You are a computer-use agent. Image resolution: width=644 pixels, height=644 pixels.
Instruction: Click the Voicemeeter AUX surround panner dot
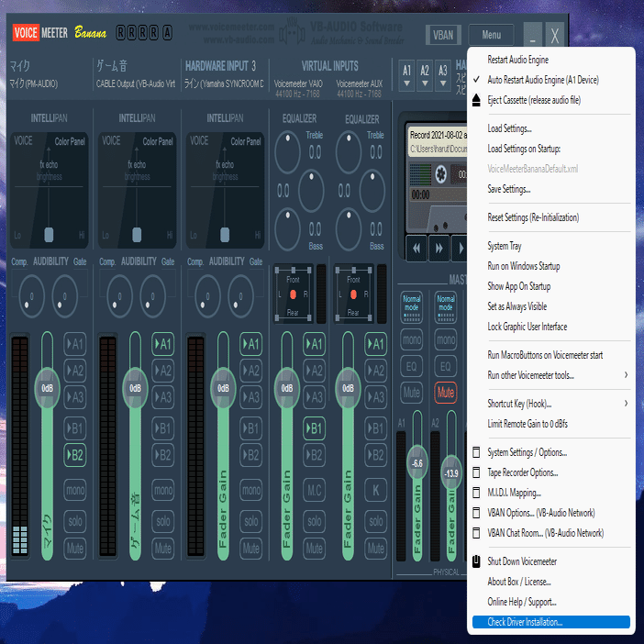(353, 294)
